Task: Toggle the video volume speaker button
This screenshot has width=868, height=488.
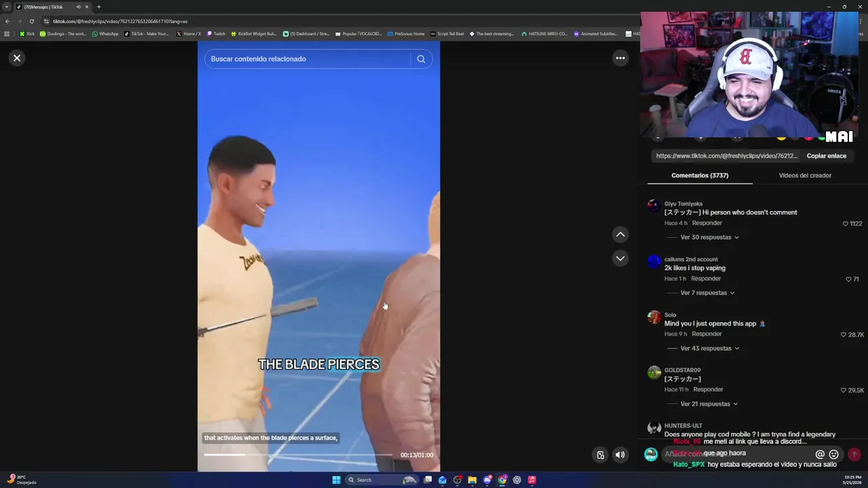Action: [x=620, y=455]
